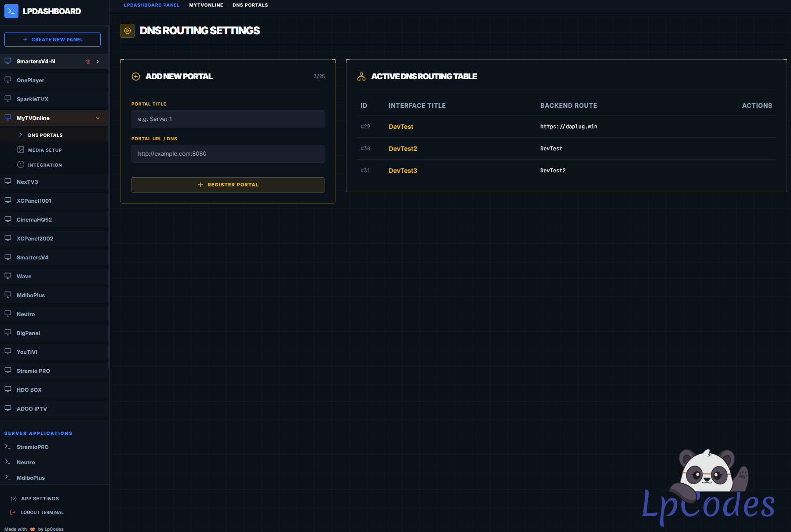Click the Add New Portal plus icon
Viewport: 791px width, 532px height.
point(136,77)
